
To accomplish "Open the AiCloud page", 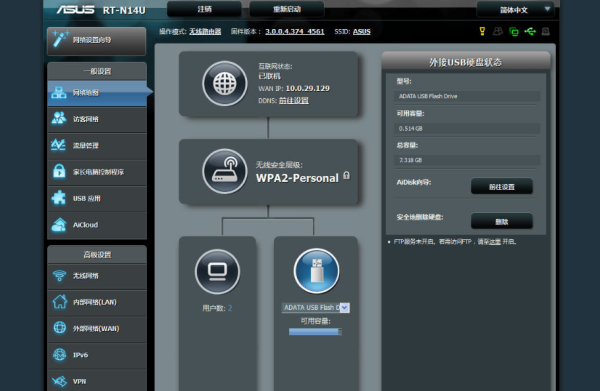I will (x=97, y=225).
